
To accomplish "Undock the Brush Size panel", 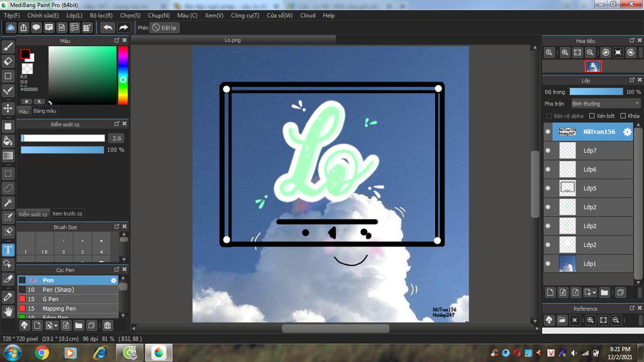I will pyautogui.click(x=116, y=226).
